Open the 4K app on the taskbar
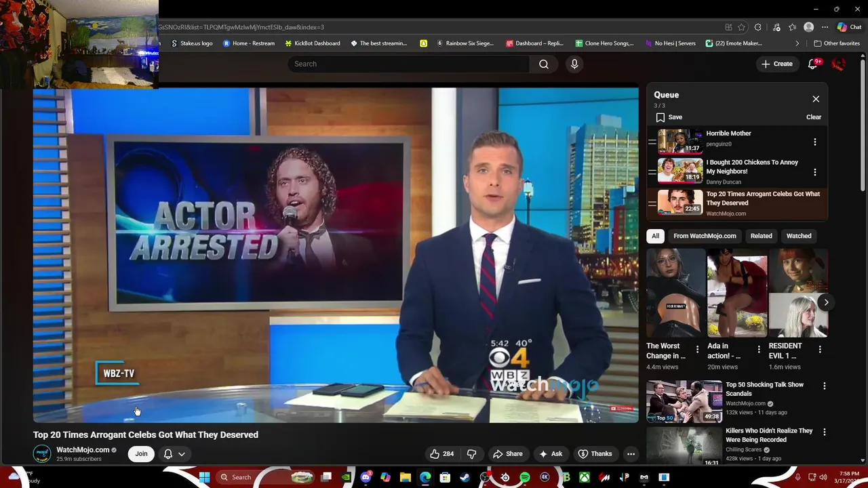The image size is (868, 488). point(545,477)
